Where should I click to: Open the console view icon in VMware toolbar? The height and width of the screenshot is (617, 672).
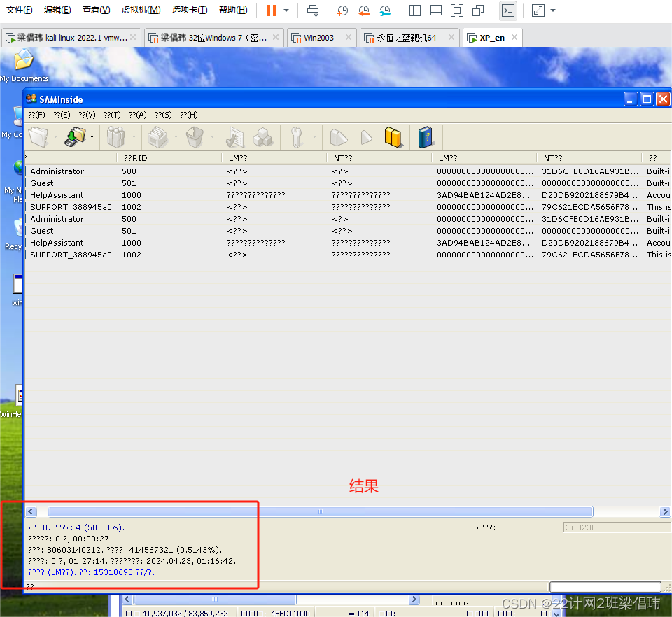pyautogui.click(x=508, y=10)
